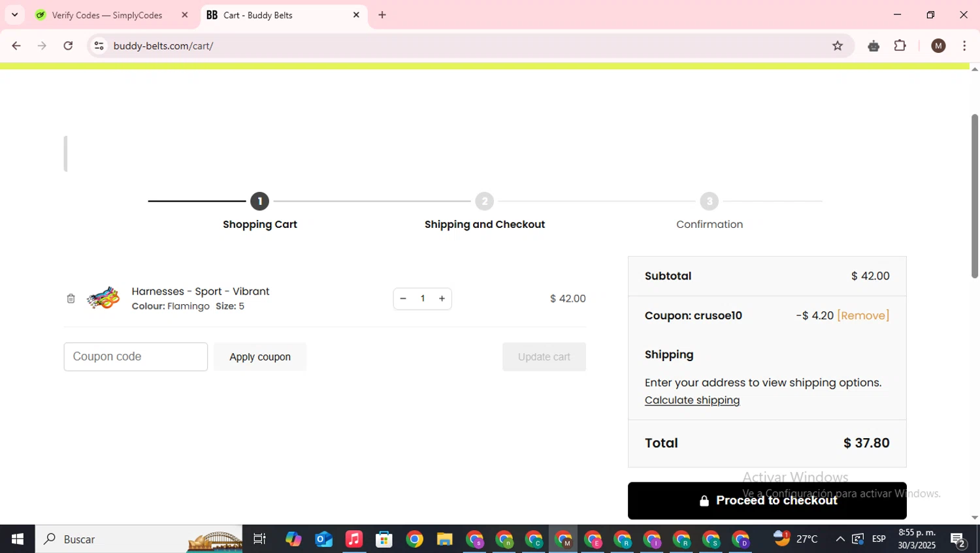Screen dimensions: 980x553
Task: Open the network icon in the system tray
Action: 858,539
